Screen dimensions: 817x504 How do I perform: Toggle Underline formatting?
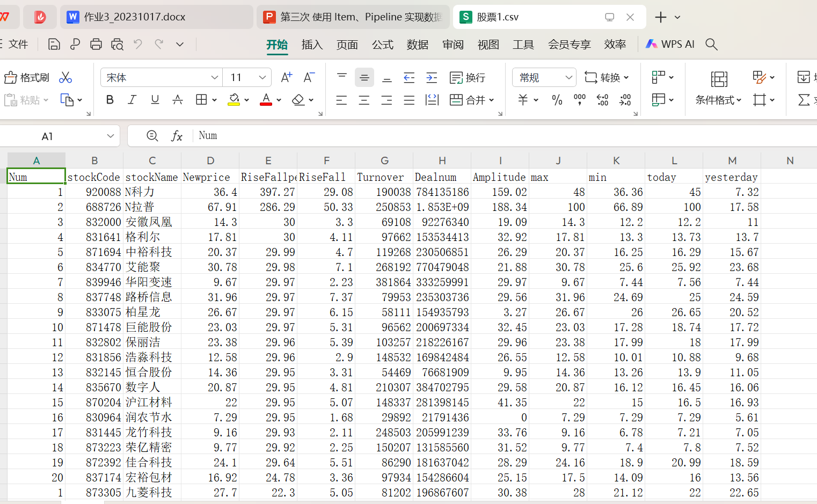155,100
